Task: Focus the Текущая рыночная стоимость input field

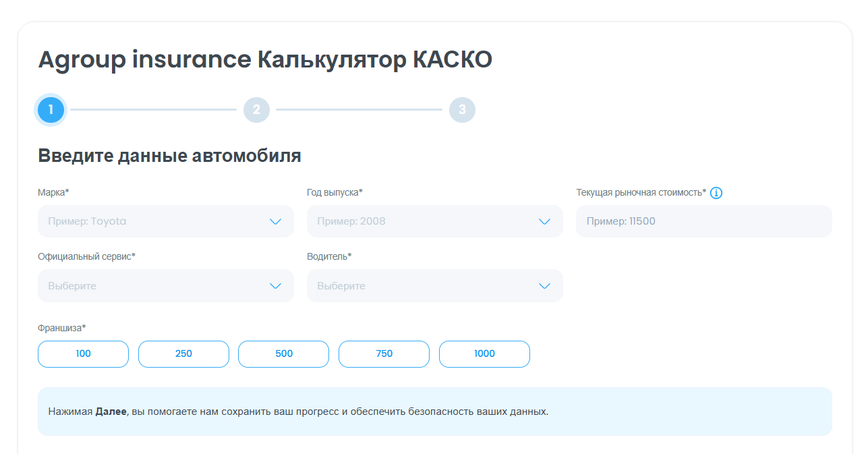Action: pos(703,221)
